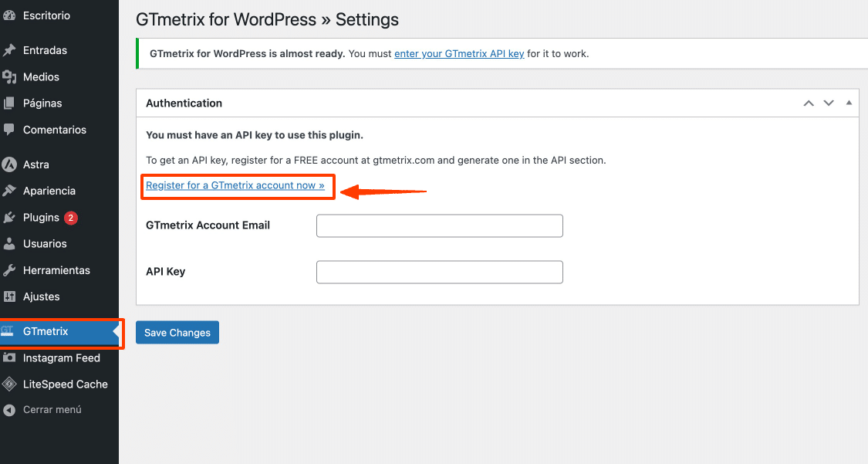Focus the GTmetrix Account Email field
Screen dimensions: 868x464
pos(439,226)
